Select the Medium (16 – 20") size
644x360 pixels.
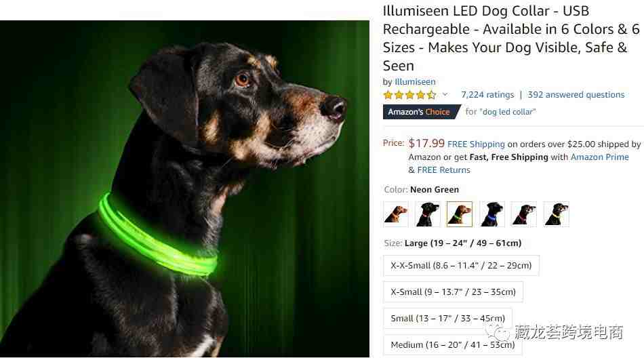[453, 345]
